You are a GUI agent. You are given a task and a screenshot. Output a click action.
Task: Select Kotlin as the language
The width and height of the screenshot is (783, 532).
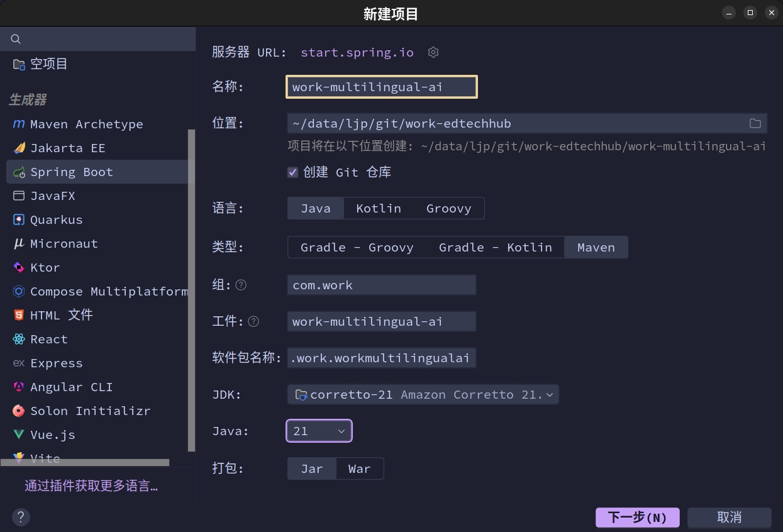click(x=378, y=208)
